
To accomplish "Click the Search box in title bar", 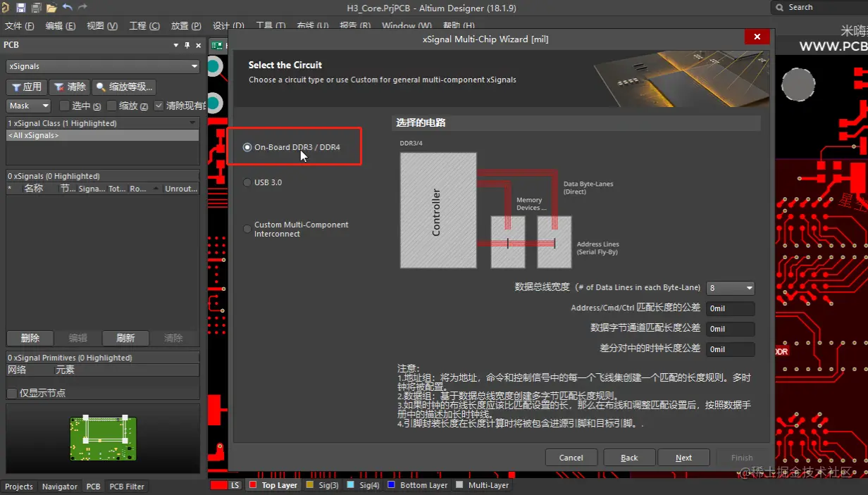I will pyautogui.click(x=819, y=7).
